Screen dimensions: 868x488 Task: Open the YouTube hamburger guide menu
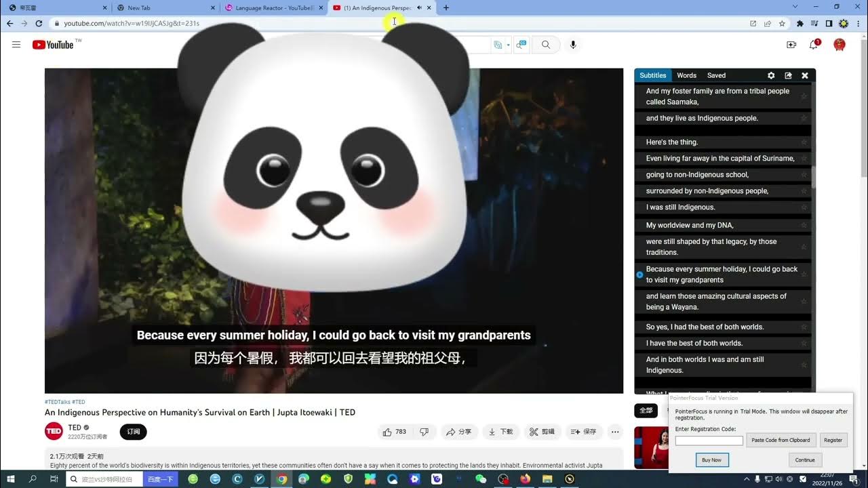click(x=16, y=45)
